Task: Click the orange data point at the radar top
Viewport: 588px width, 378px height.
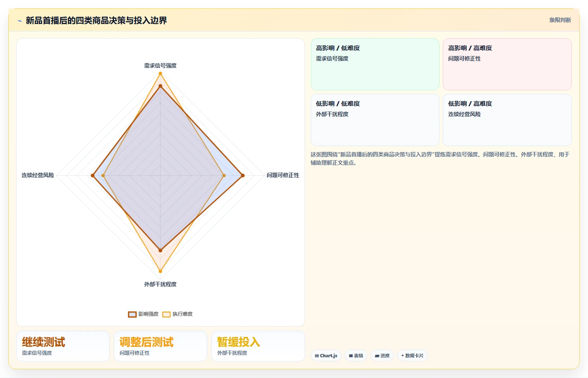Action: pos(160,73)
